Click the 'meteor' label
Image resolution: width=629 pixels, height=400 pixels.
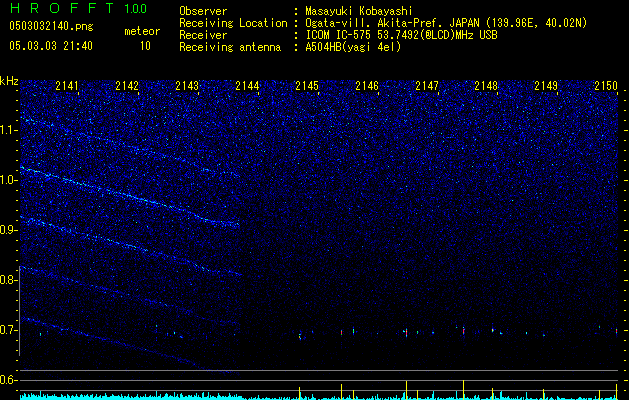[142, 31]
